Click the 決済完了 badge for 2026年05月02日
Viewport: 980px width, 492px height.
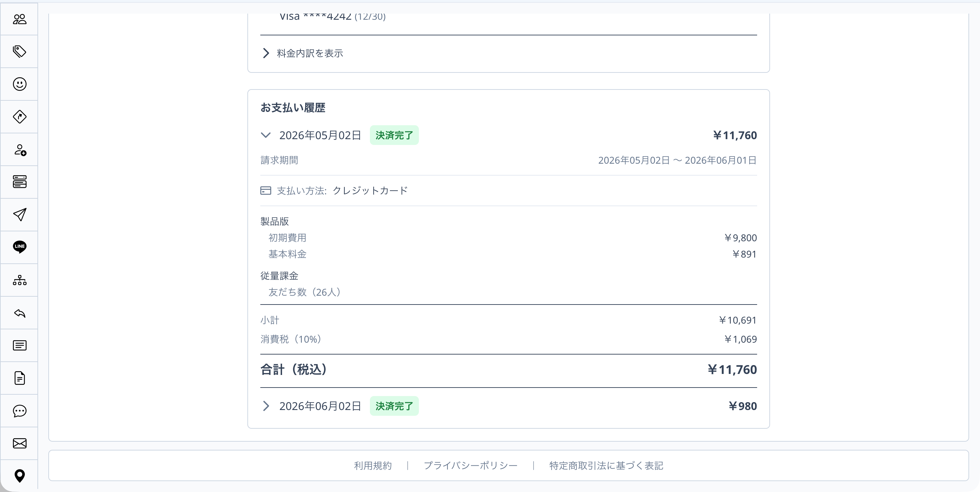pyautogui.click(x=394, y=135)
